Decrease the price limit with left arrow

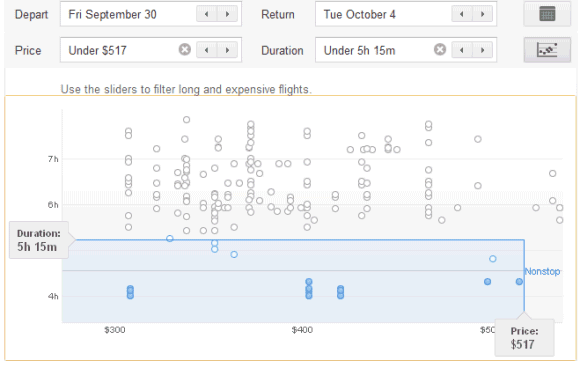point(206,50)
